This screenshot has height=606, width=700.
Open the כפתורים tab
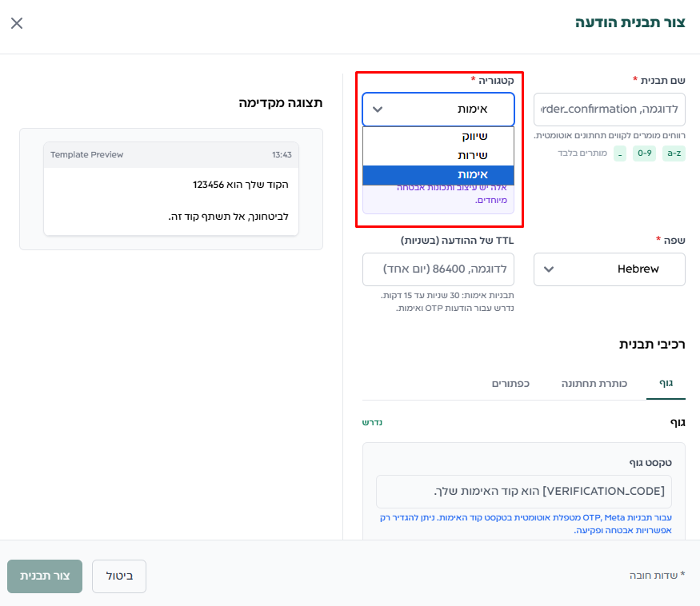(x=510, y=384)
